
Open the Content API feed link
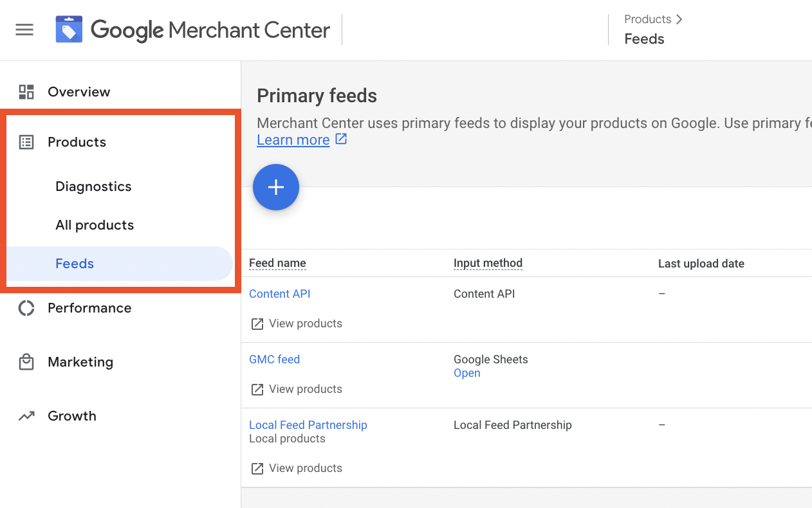280,294
